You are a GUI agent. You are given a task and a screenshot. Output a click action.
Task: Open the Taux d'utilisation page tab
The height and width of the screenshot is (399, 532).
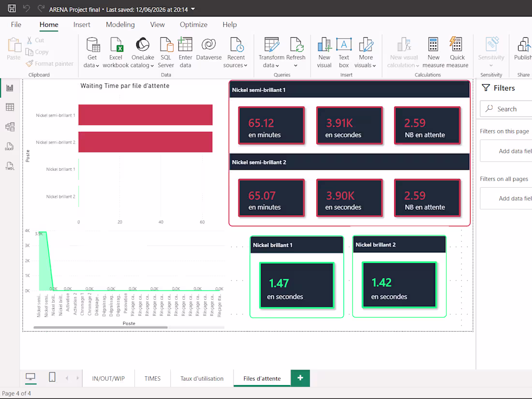tap(202, 378)
